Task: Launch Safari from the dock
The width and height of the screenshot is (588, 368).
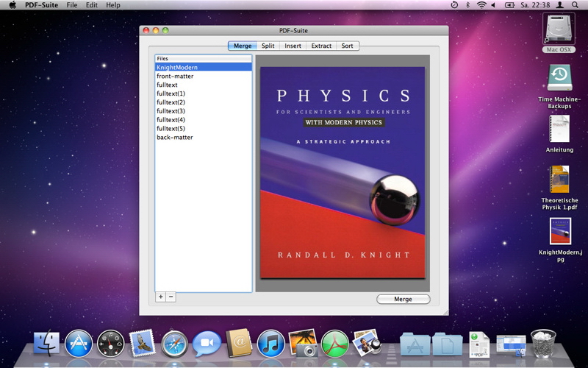Action: (175, 343)
